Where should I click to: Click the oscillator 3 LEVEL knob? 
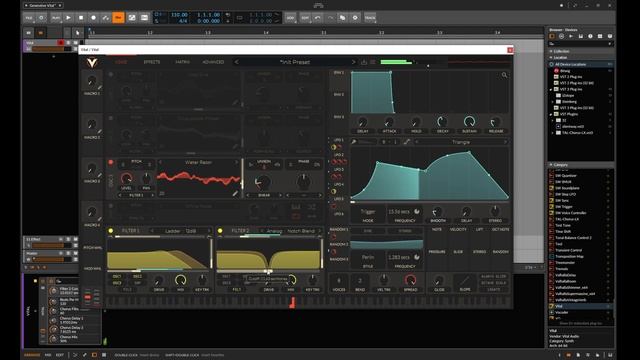[127, 178]
